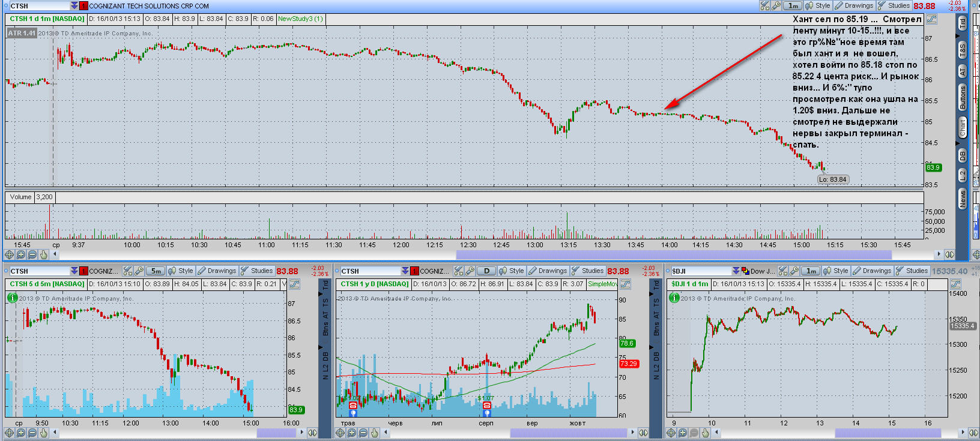Screen dimensions: 980x441
Task: Open the AT side tab of main chart
Action: click(x=963, y=71)
